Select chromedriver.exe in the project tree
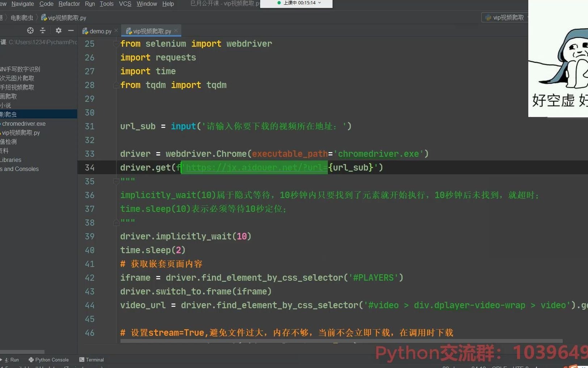The image size is (588, 368). (23, 124)
